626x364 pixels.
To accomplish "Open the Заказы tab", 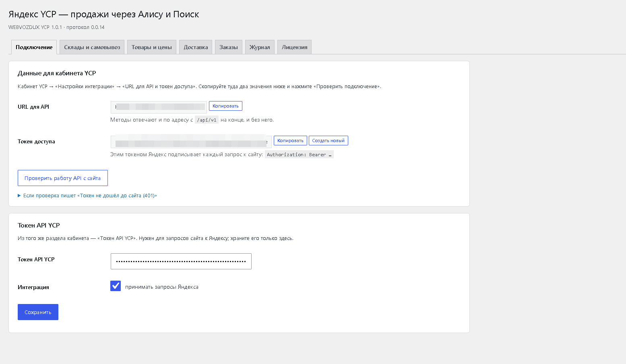I will click(229, 47).
